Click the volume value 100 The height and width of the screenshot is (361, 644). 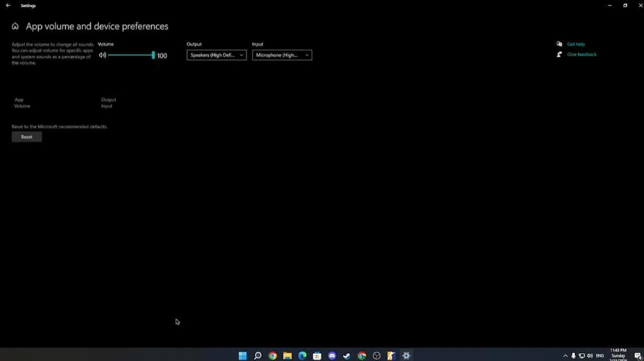(162, 56)
